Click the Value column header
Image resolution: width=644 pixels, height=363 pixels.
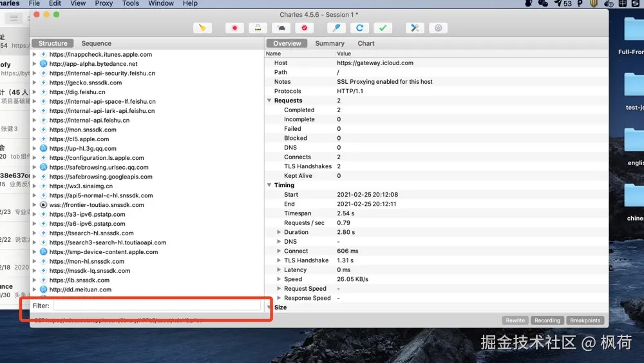click(471, 54)
